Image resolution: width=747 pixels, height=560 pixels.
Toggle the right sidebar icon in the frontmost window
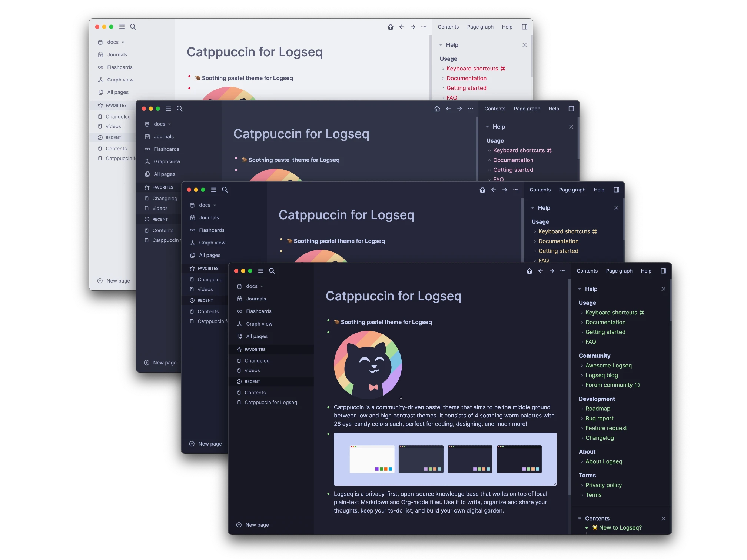664,271
